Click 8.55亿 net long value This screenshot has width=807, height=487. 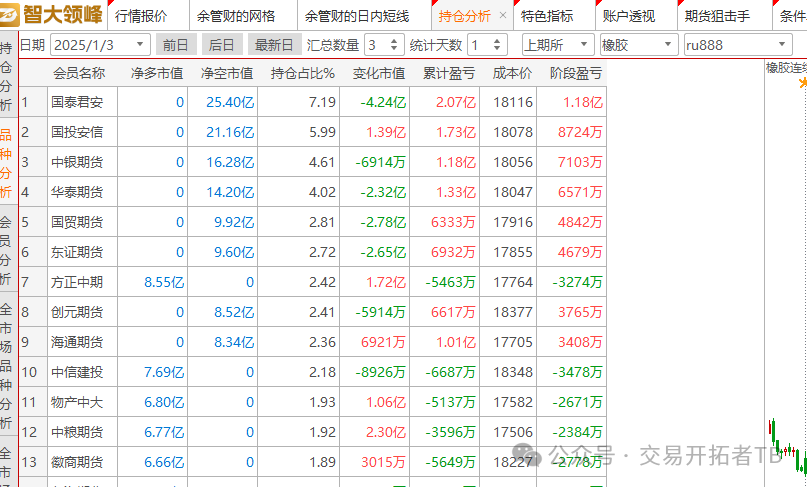(164, 282)
